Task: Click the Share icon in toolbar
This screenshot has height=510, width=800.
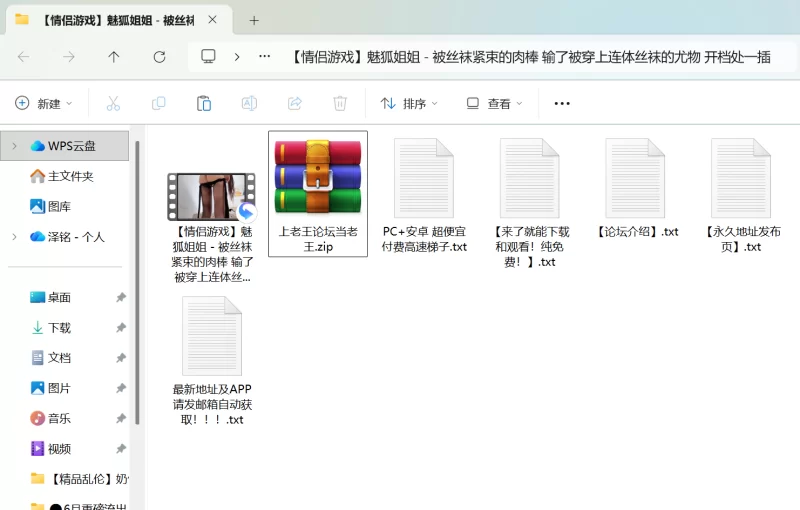Action: (295, 103)
